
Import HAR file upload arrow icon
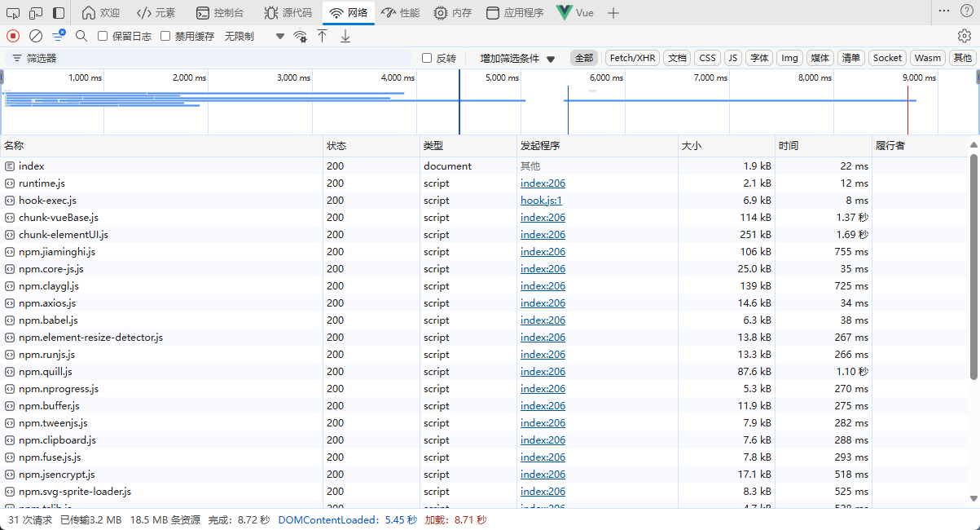click(x=323, y=36)
